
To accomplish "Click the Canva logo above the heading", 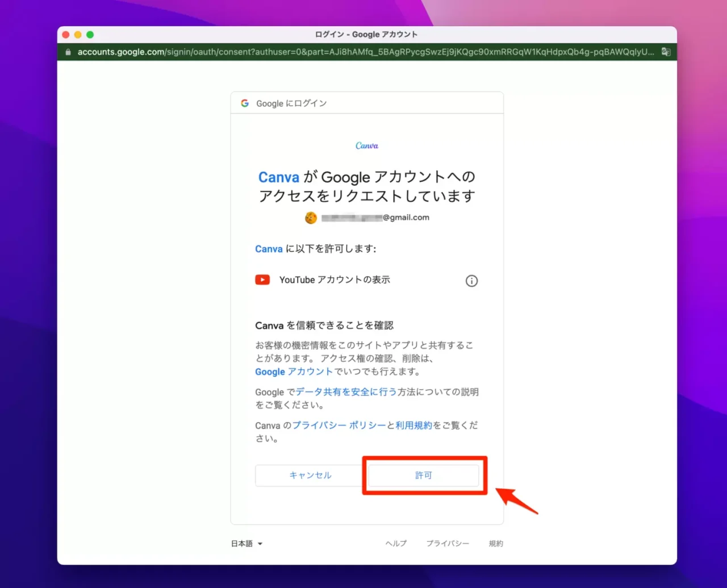I will coord(367,145).
